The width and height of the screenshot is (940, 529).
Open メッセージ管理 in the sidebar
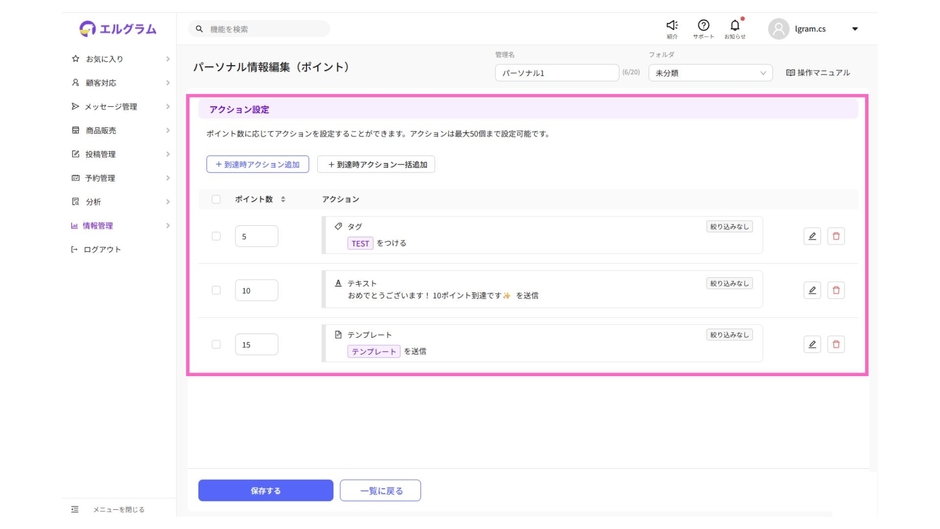pos(110,107)
